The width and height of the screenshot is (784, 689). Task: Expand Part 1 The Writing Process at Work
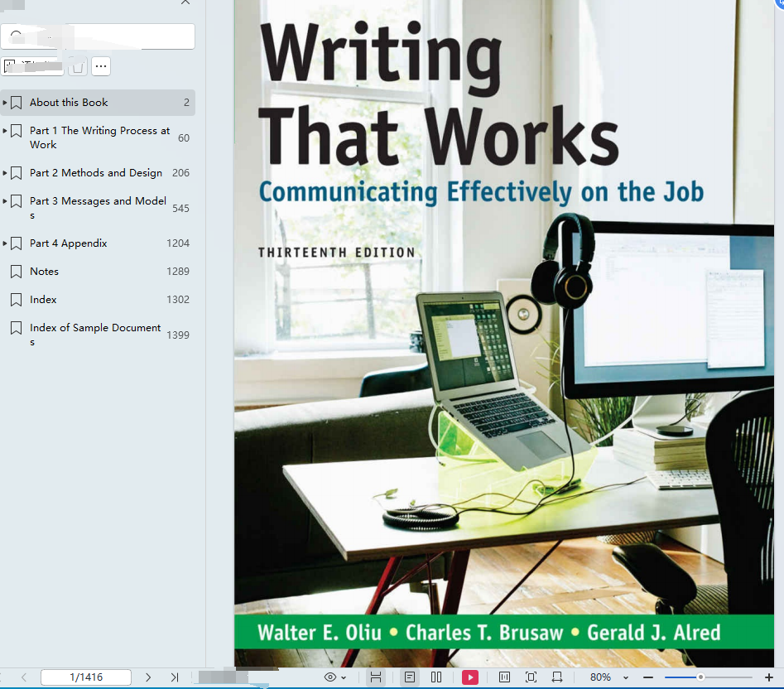[x=4, y=131]
